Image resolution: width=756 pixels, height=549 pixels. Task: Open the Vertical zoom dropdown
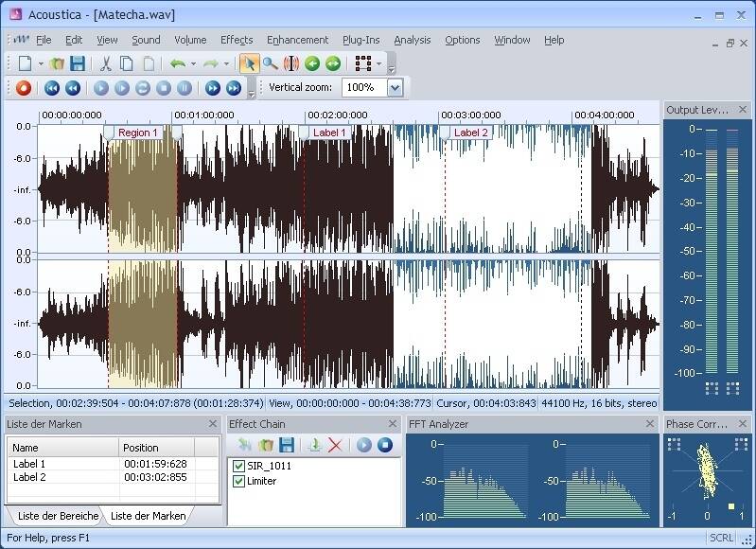pyautogui.click(x=395, y=87)
